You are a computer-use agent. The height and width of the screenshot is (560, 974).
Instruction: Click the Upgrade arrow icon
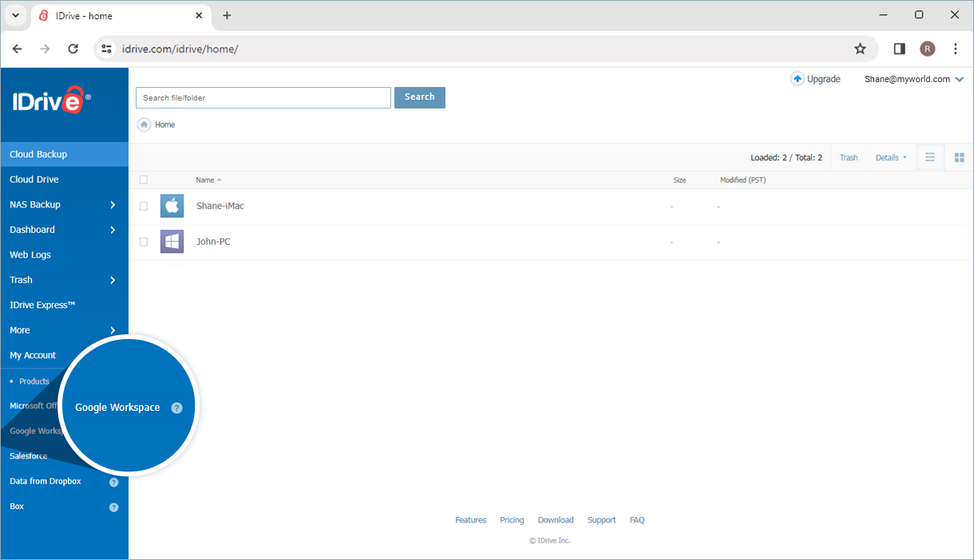[798, 79]
